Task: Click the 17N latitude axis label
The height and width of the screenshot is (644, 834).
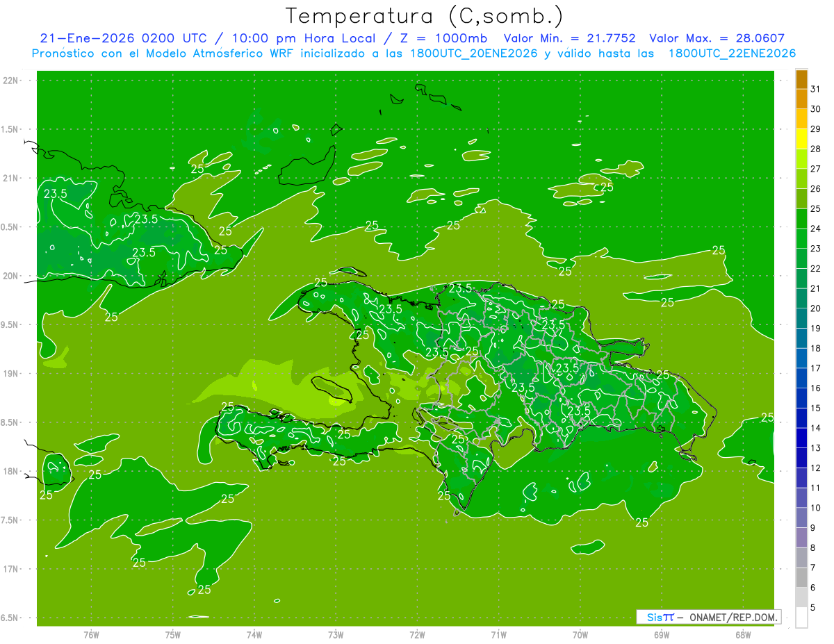Action: coord(12,569)
